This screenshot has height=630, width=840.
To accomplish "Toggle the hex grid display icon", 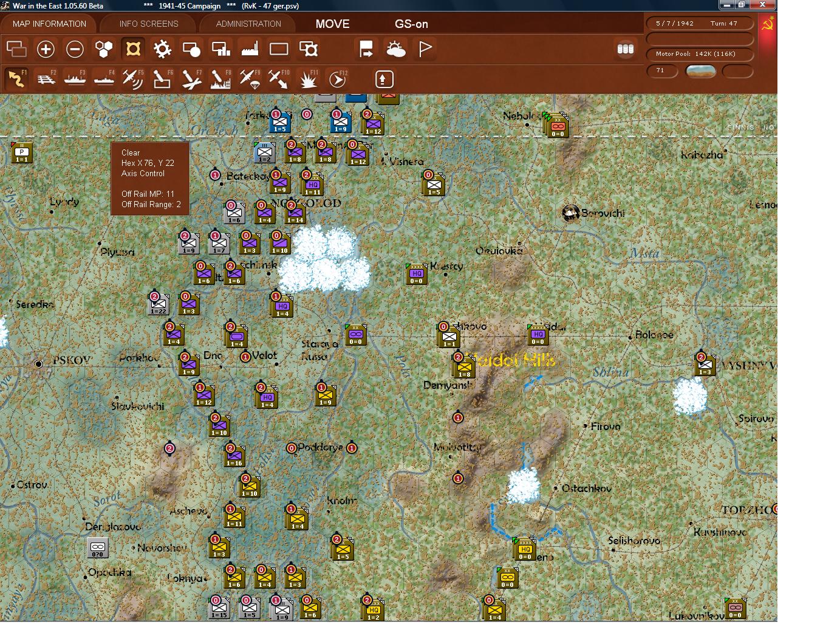I will 104,49.
